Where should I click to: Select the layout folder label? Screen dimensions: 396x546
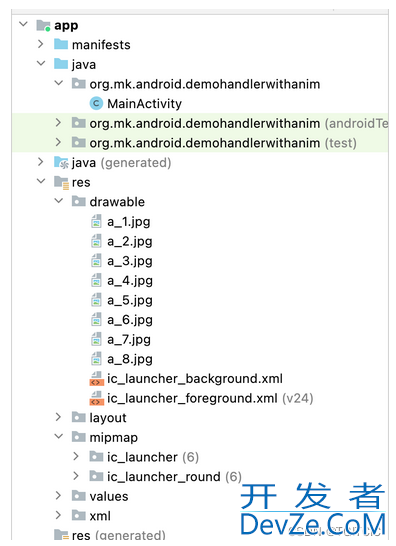[108, 418]
